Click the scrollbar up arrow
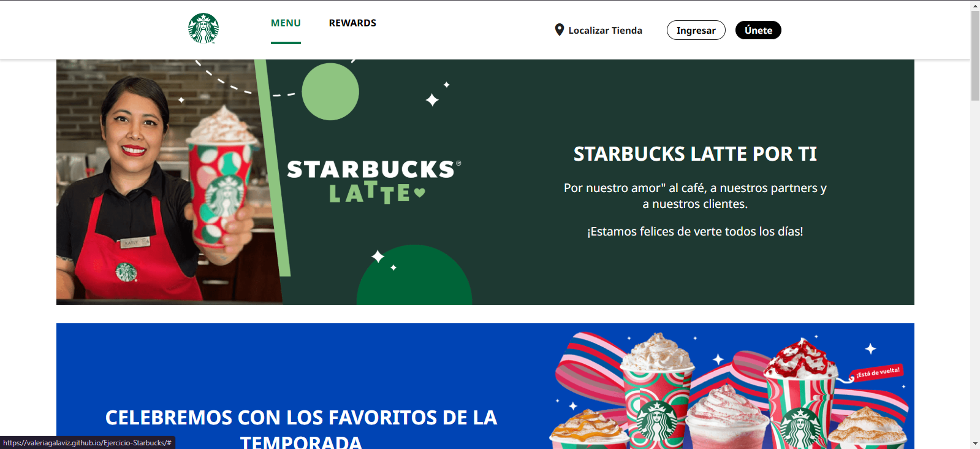This screenshot has height=449, width=980. point(975,5)
